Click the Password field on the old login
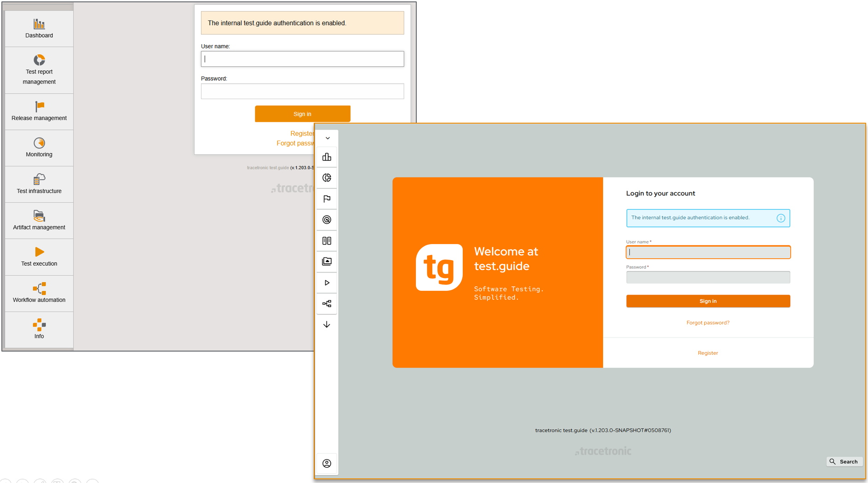 302,91
